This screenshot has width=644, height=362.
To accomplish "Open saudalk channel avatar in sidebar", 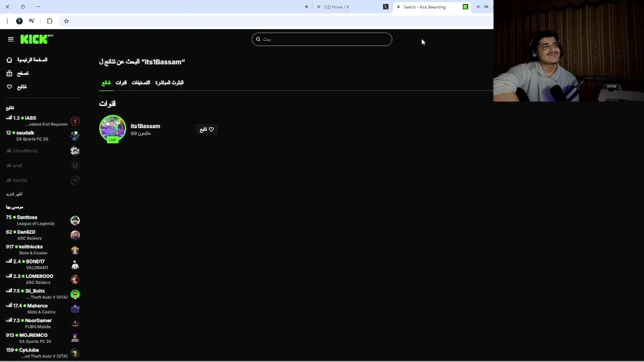I will (x=75, y=136).
